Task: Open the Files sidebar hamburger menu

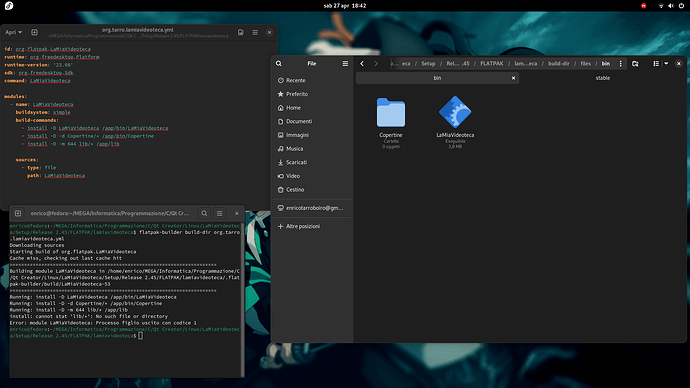Action: 345,63
